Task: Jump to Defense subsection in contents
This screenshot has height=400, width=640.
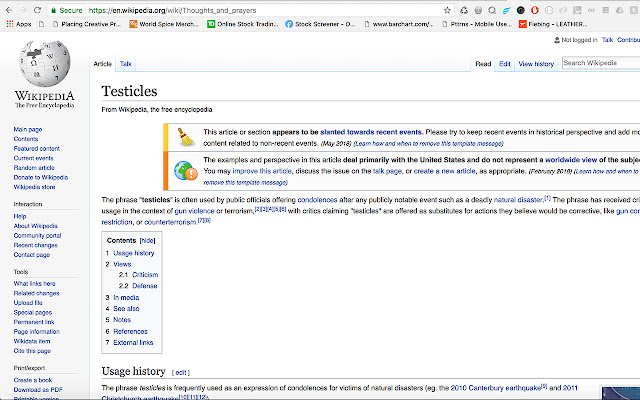Action: point(144,286)
